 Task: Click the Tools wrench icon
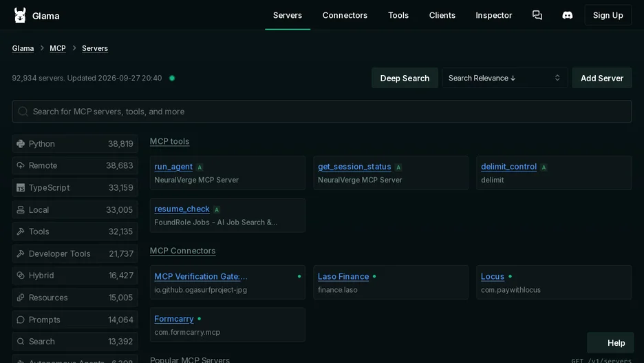coord(21,231)
